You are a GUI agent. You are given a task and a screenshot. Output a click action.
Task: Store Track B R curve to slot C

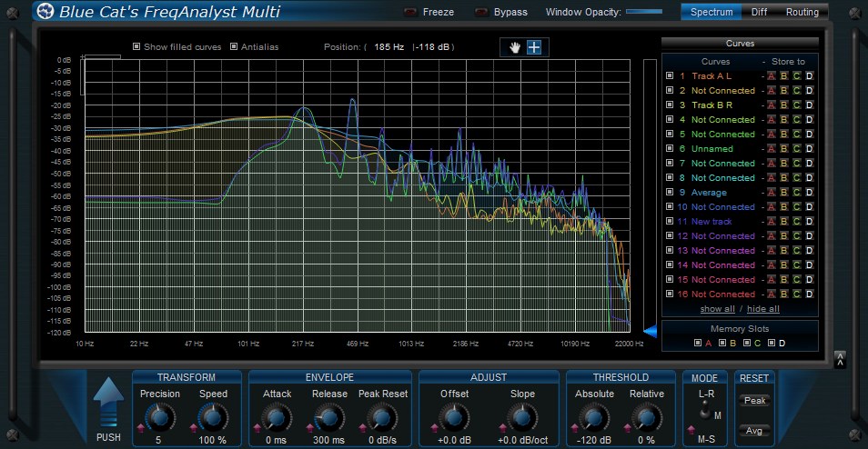click(797, 105)
